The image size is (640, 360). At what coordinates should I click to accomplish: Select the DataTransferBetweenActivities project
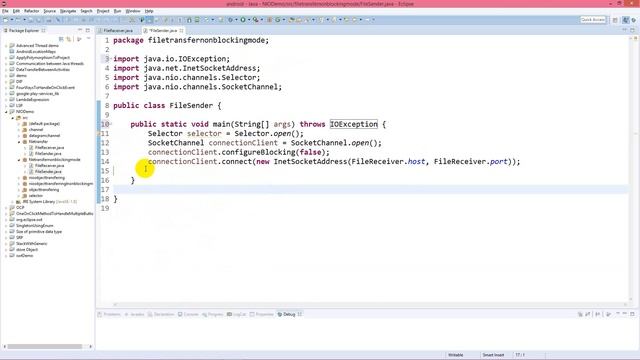tap(43, 69)
